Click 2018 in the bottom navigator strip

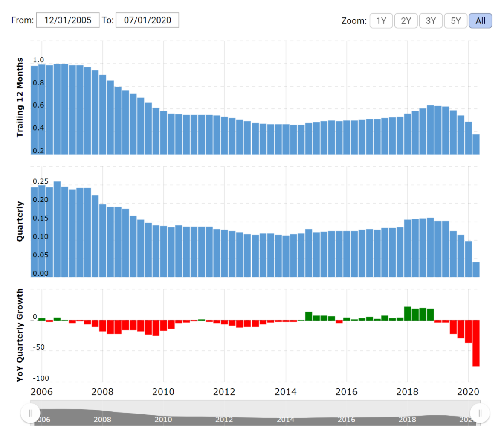coord(407,420)
